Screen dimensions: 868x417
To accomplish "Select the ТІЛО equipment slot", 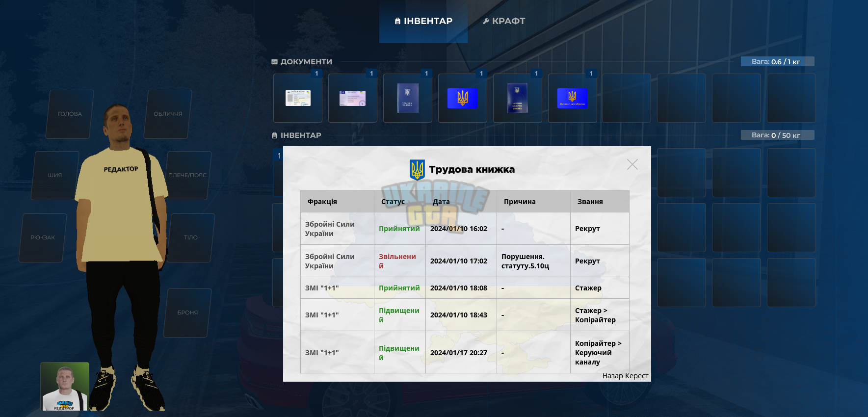I will point(191,237).
